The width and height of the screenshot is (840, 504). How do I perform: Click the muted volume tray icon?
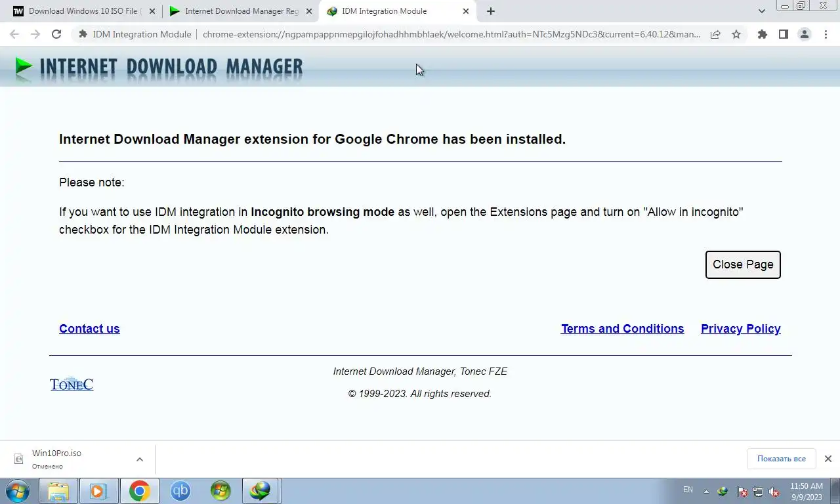coord(774,492)
